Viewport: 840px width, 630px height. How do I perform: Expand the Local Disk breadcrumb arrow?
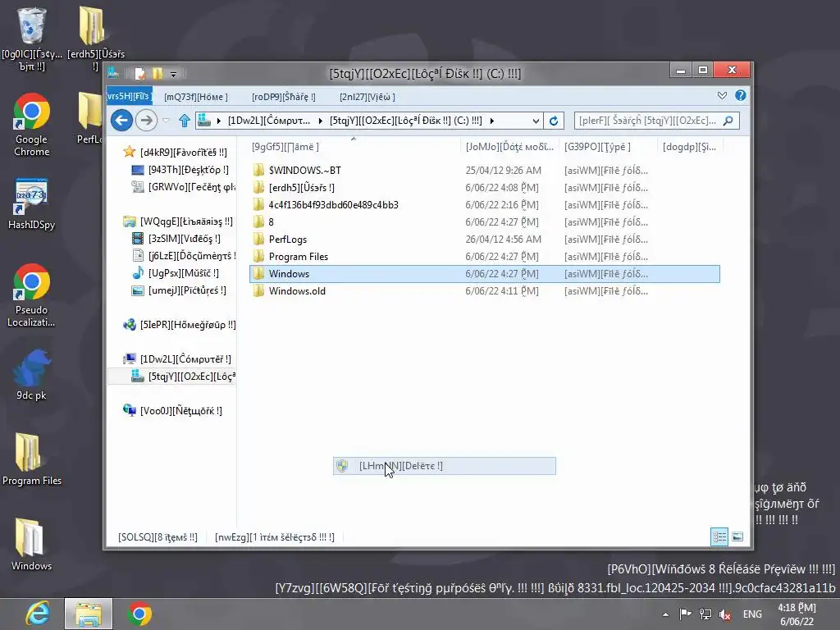492,121
